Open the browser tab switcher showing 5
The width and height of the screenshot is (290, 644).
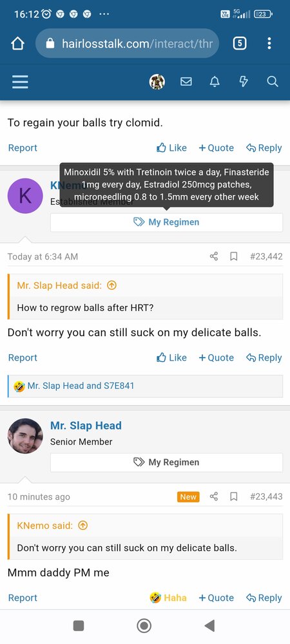click(x=240, y=43)
